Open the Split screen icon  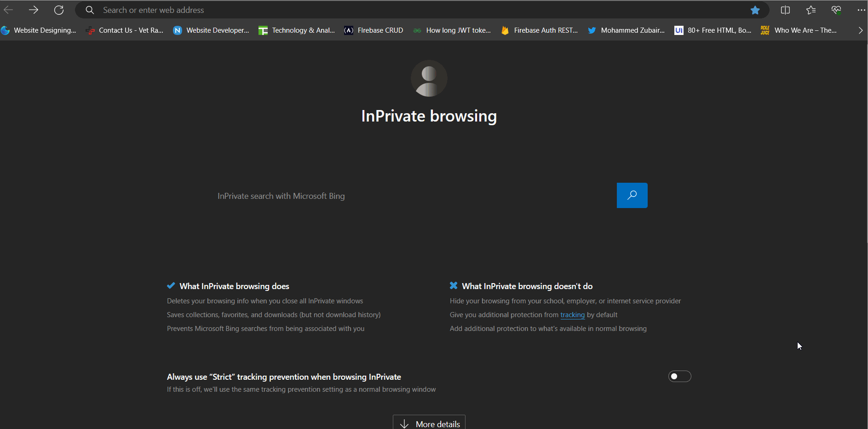point(785,10)
